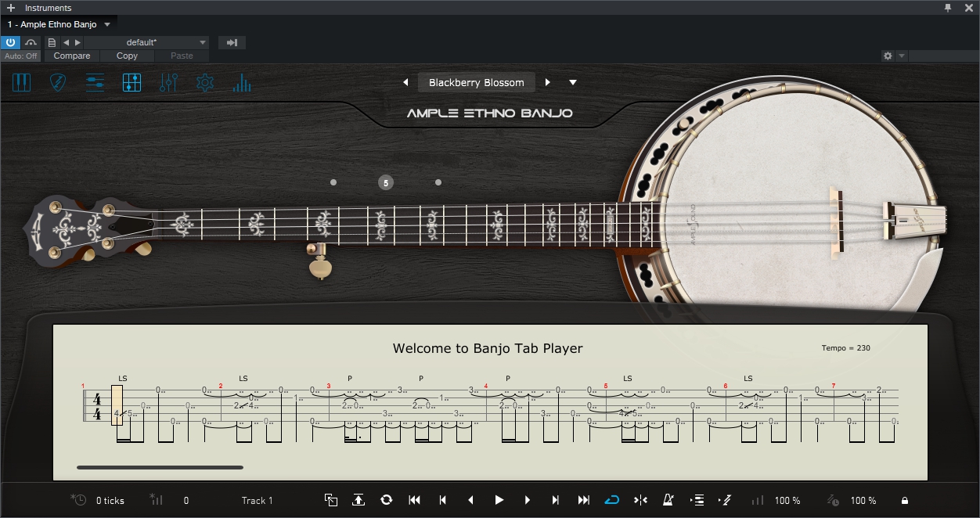Click the Blackberry Blossom preset name

pyautogui.click(x=477, y=82)
